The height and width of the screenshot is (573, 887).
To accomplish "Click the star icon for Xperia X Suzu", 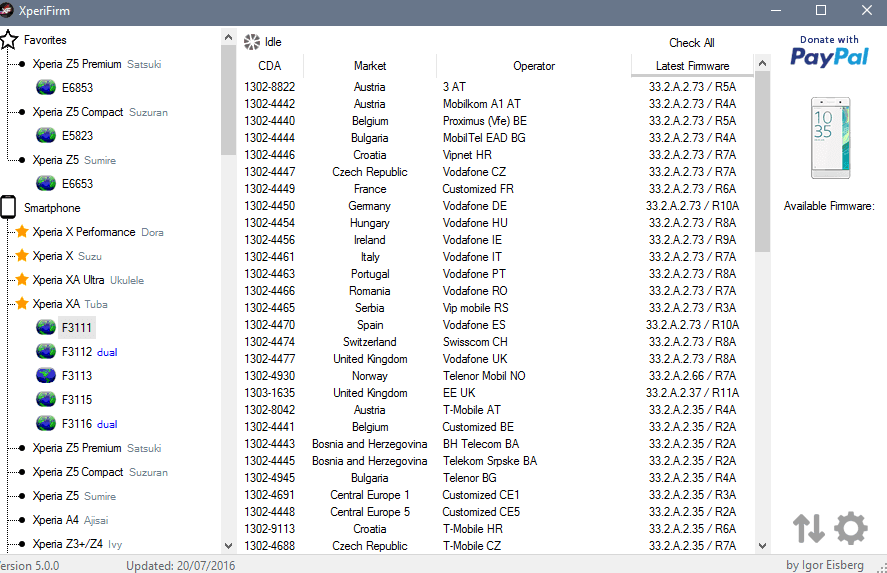I will (x=22, y=256).
